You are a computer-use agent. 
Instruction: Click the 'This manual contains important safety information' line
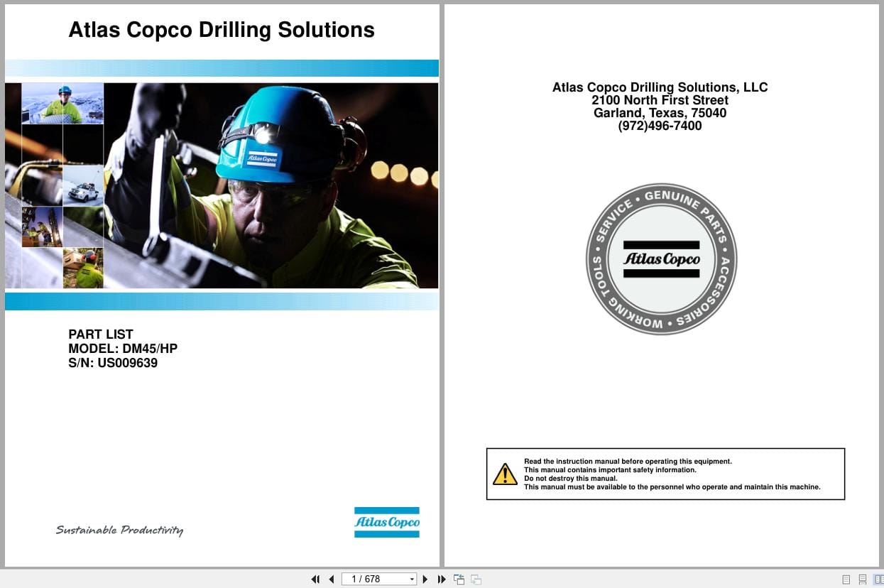click(x=610, y=470)
